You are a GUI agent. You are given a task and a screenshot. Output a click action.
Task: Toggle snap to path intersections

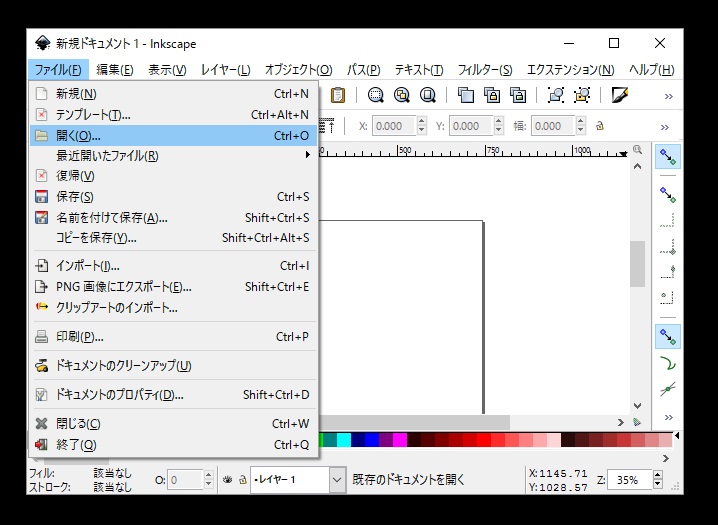[x=668, y=389]
